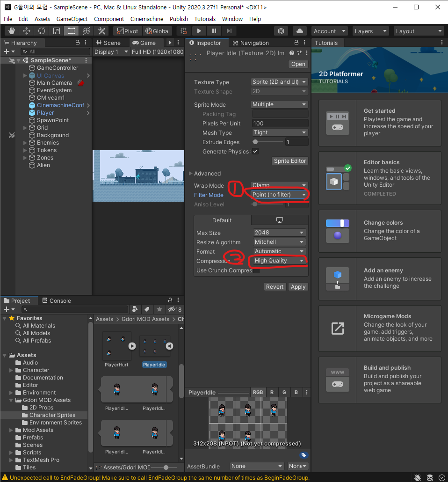Open custom editor tools icon

[101, 31]
